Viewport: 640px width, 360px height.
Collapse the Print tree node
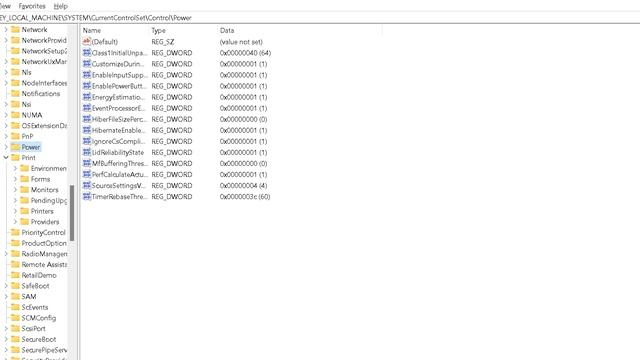pyautogui.click(x=6, y=158)
